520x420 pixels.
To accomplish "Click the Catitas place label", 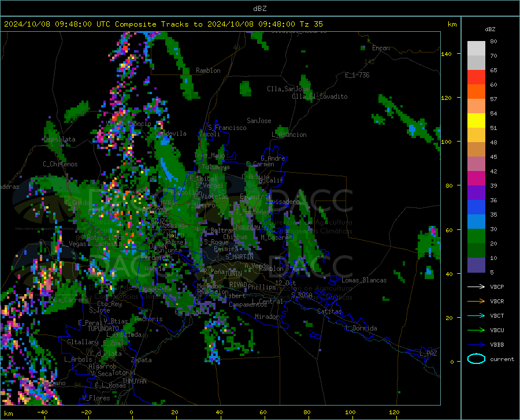I will click(329, 311).
